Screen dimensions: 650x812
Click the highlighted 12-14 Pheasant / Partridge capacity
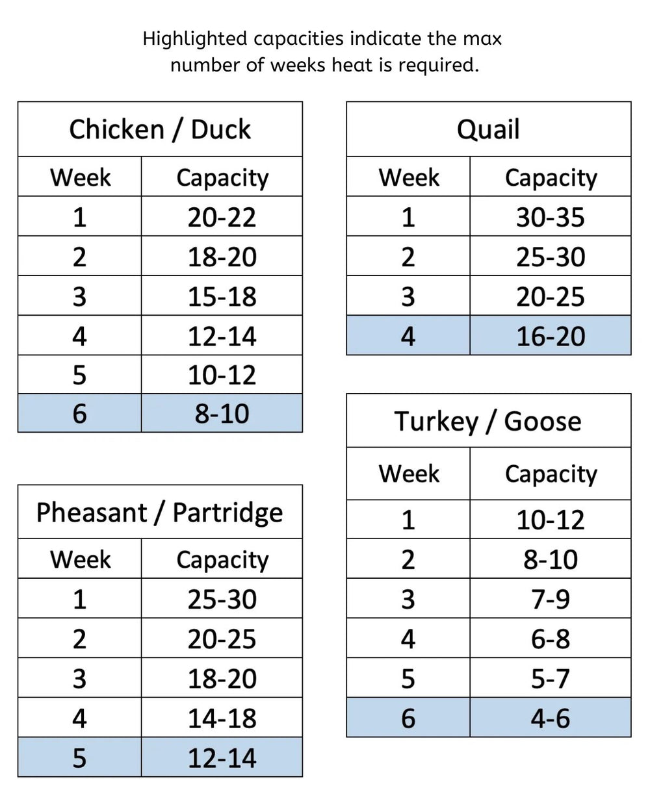222,758
